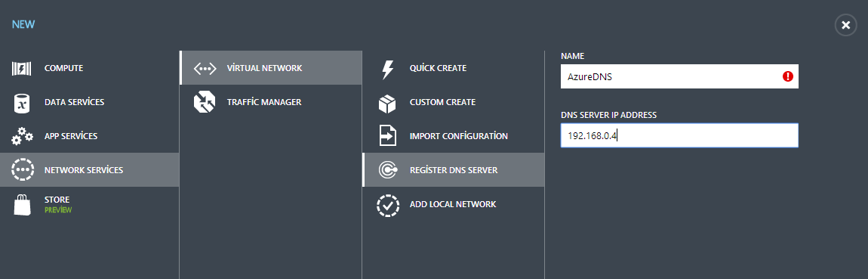Choose the Custom Create option label

(x=442, y=102)
